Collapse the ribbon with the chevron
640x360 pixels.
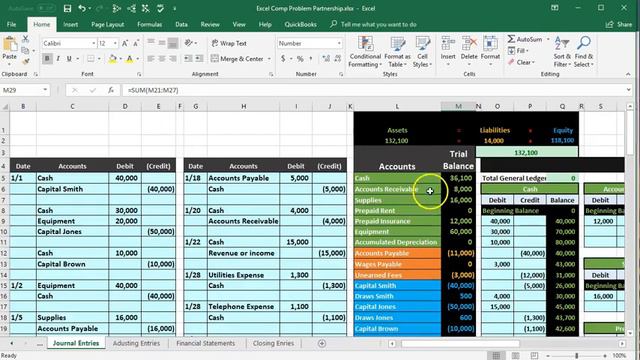pyautogui.click(x=628, y=74)
